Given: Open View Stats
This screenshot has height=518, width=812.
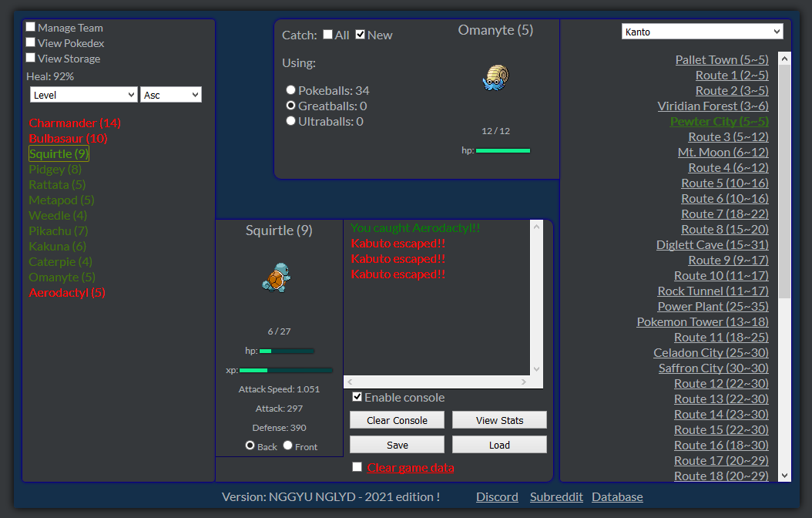Looking at the screenshot, I should pyautogui.click(x=499, y=420).
